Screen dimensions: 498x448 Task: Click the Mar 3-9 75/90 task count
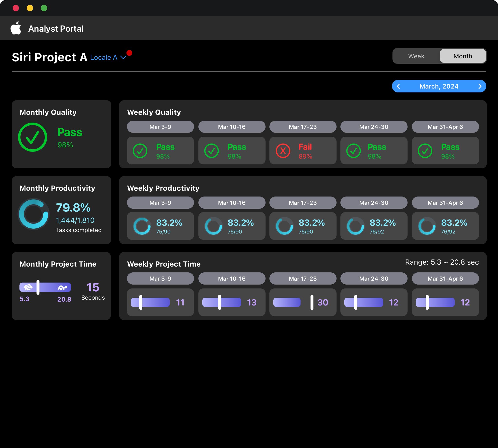[x=163, y=232]
